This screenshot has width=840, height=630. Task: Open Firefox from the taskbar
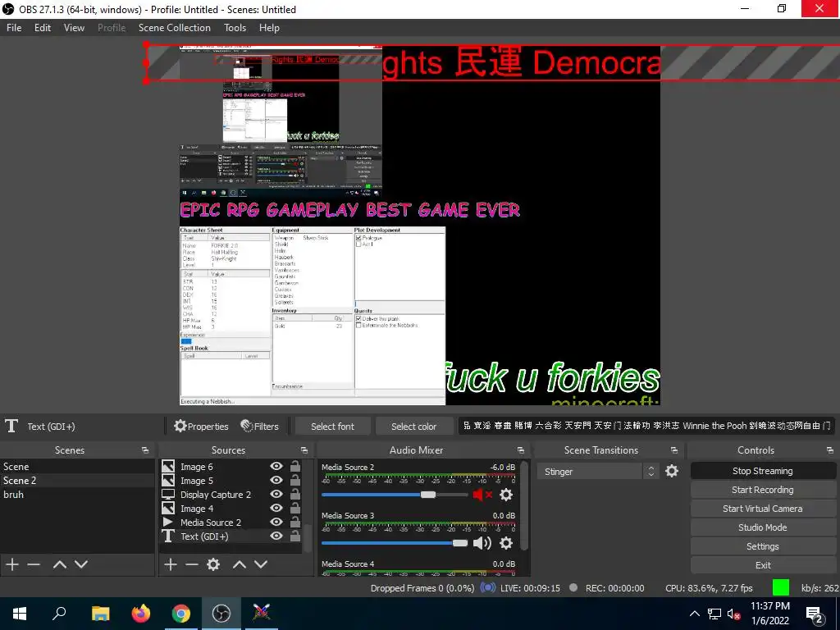(x=141, y=613)
